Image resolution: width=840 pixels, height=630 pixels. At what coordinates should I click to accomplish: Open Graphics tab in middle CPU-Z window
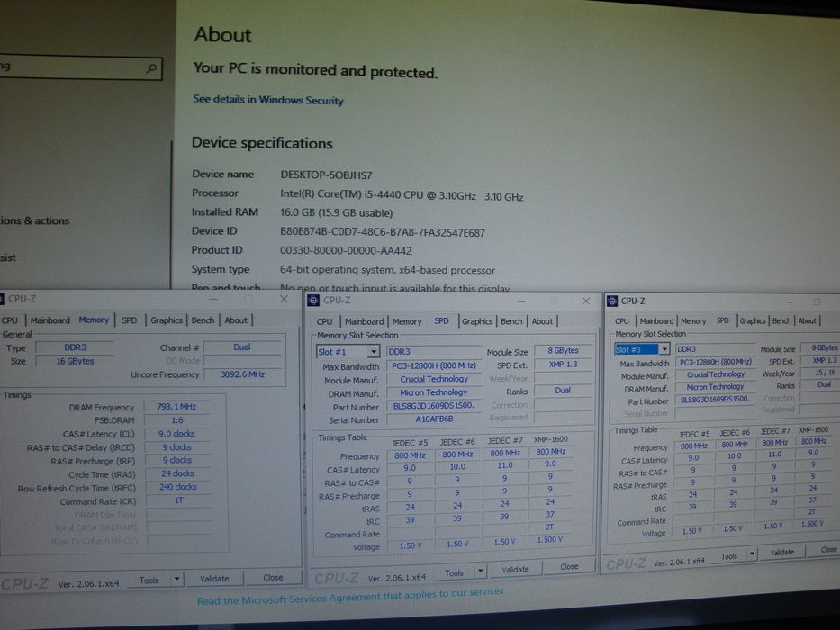[x=477, y=321]
